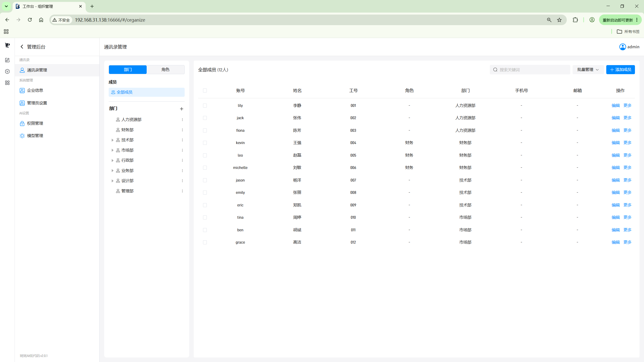Open 管理员设置 in sidebar menu

tap(57, 103)
